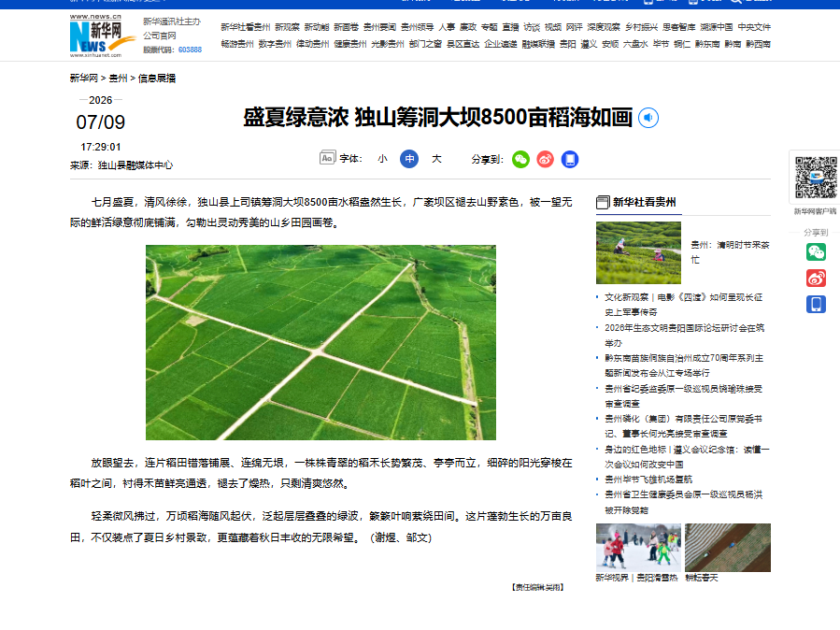Click the Xinhuanet News logo

coord(102,36)
